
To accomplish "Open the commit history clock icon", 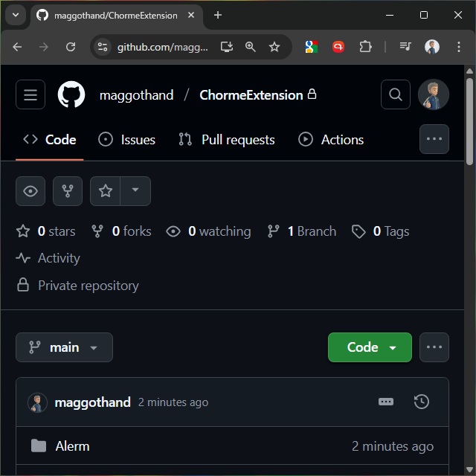I will point(422,402).
